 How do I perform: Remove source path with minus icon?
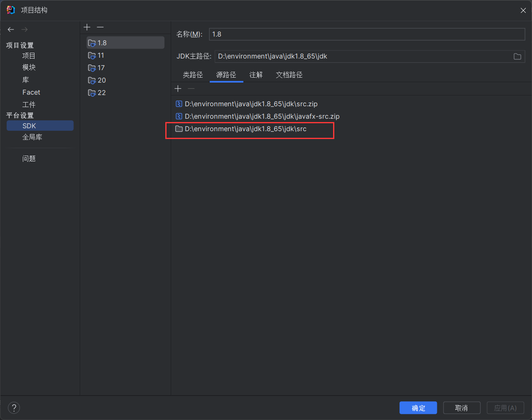(x=191, y=88)
